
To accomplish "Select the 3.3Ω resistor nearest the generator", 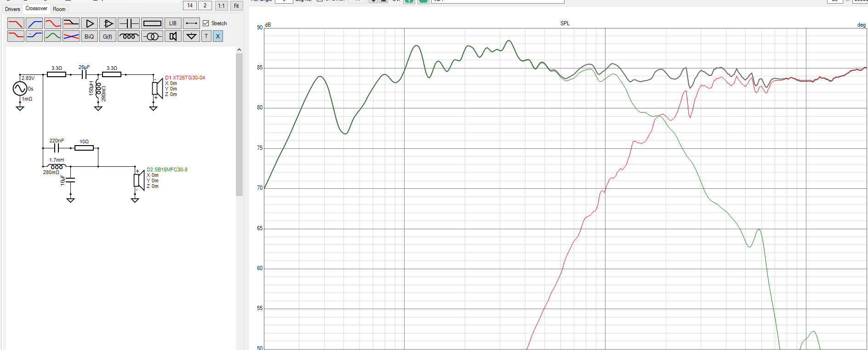I will (57, 74).
